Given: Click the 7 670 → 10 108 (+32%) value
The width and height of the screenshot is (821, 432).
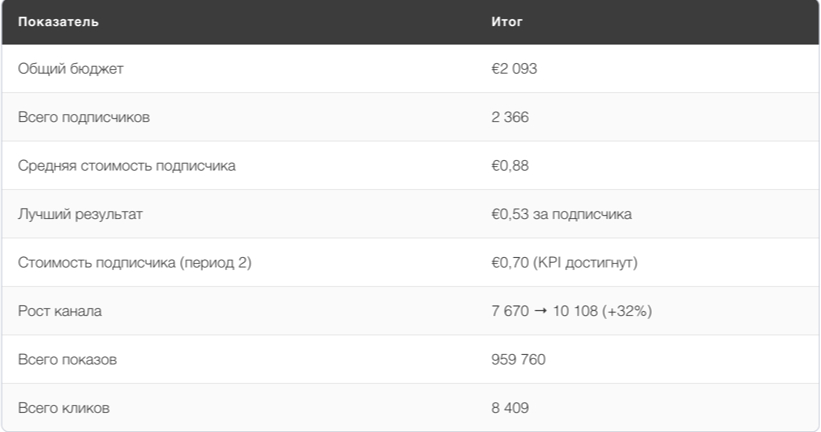Looking at the screenshot, I should (572, 311).
